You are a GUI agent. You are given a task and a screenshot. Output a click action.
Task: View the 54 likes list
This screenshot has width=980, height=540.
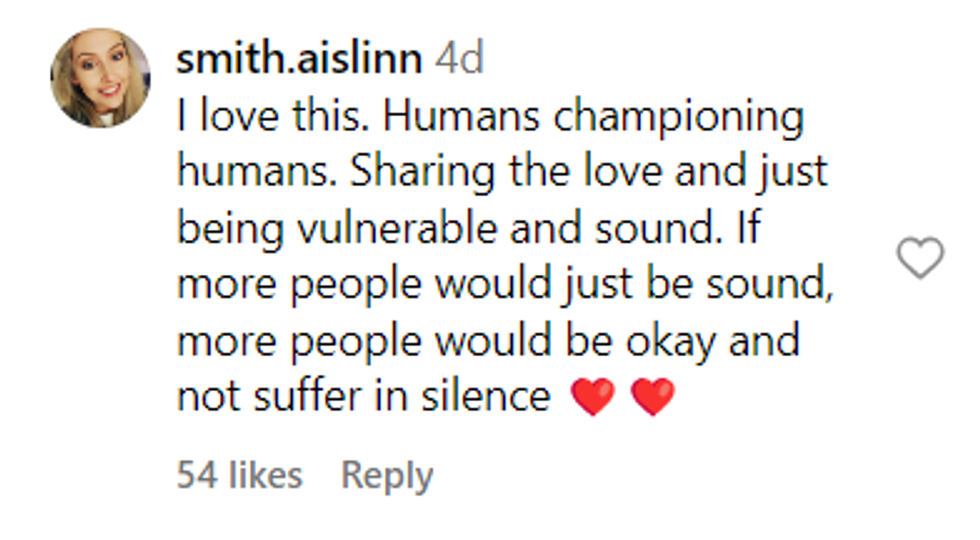click(239, 476)
